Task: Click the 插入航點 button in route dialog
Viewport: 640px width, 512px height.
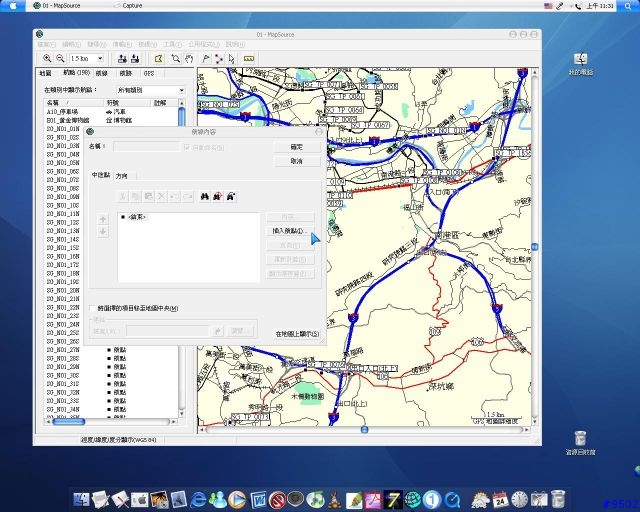Action: tap(290, 231)
